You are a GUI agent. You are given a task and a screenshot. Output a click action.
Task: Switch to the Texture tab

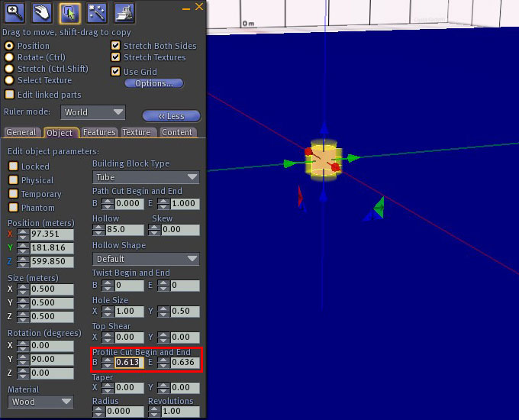tap(137, 132)
